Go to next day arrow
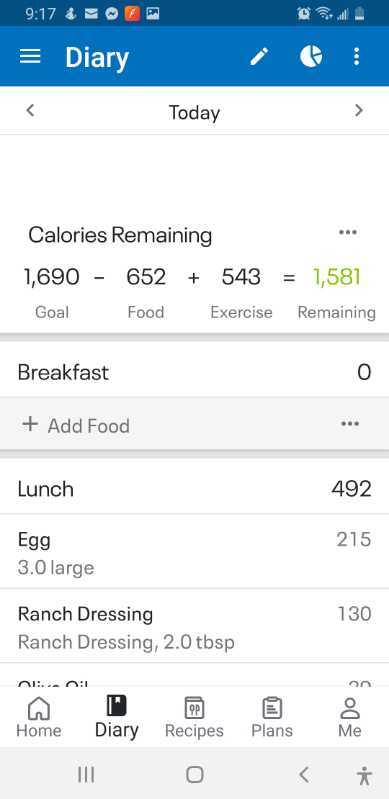This screenshot has width=389, height=799. [x=359, y=110]
